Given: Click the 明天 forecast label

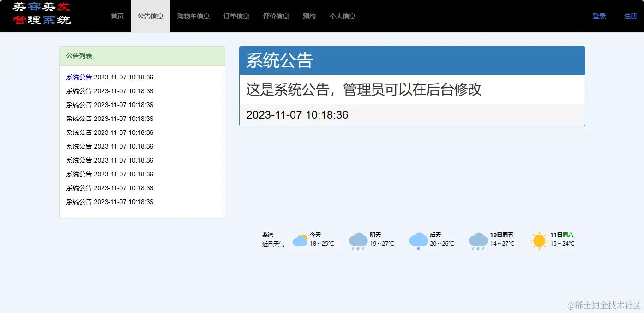Looking at the screenshot, I should click(375, 235).
